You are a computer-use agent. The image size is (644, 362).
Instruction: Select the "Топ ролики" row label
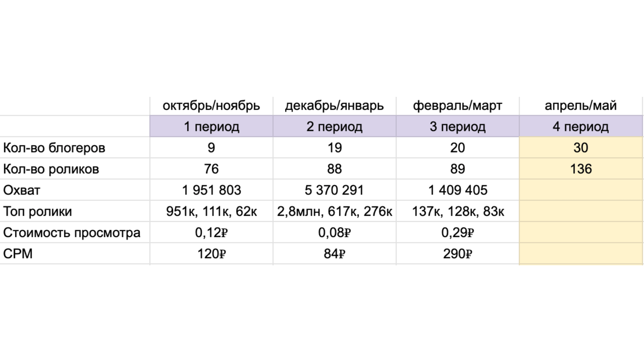pyautogui.click(x=38, y=212)
